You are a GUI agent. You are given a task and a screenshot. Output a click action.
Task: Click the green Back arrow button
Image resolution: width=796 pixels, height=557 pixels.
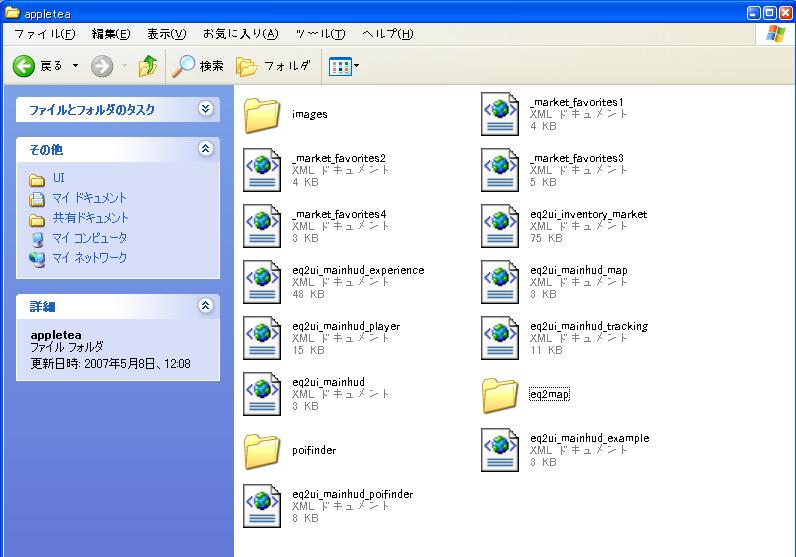(x=26, y=66)
